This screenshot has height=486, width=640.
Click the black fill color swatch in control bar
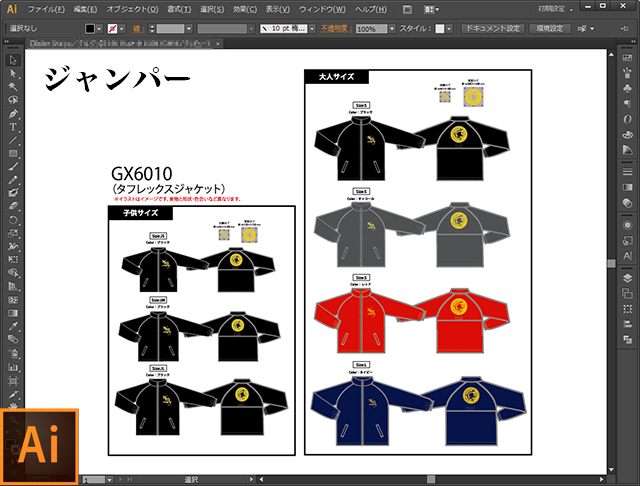click(90, 30)
